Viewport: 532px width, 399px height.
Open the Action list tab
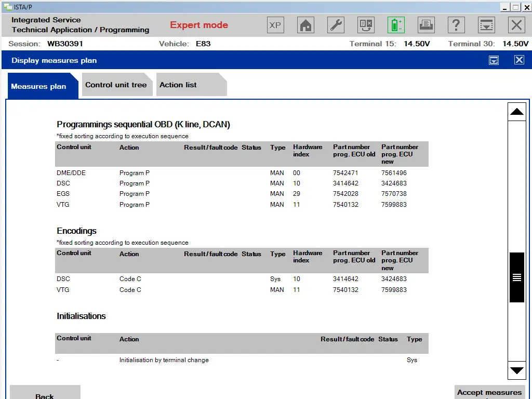click(178, 85)
